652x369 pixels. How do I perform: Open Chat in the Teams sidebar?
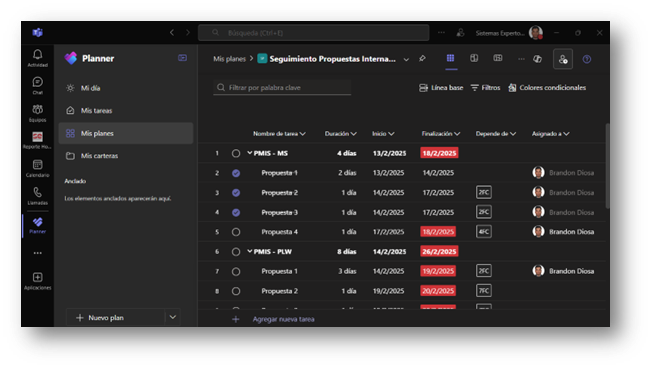[x=37, y=85]
